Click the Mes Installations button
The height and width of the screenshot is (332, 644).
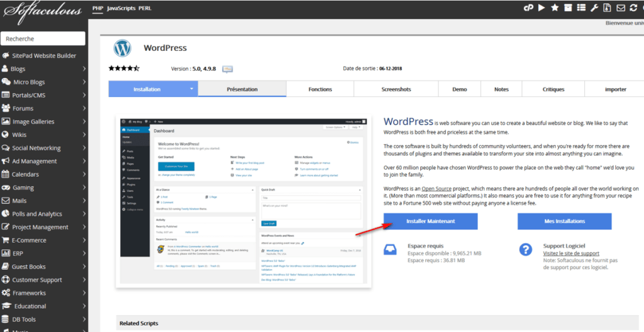(564, 221)
